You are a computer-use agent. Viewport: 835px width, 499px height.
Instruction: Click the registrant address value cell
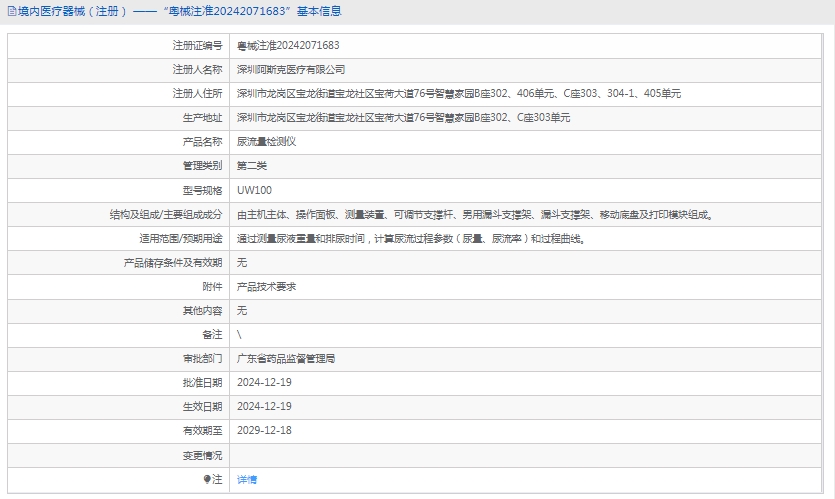coord(458,93)
